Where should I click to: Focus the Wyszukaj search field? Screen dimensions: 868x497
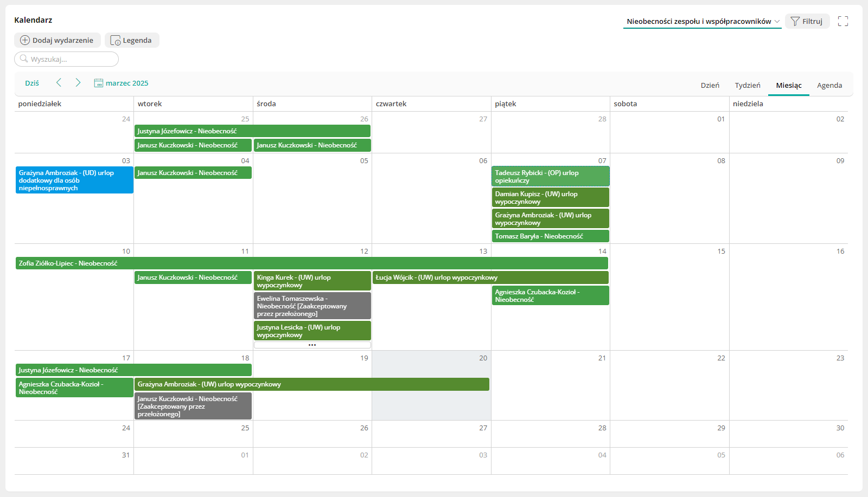66,59
